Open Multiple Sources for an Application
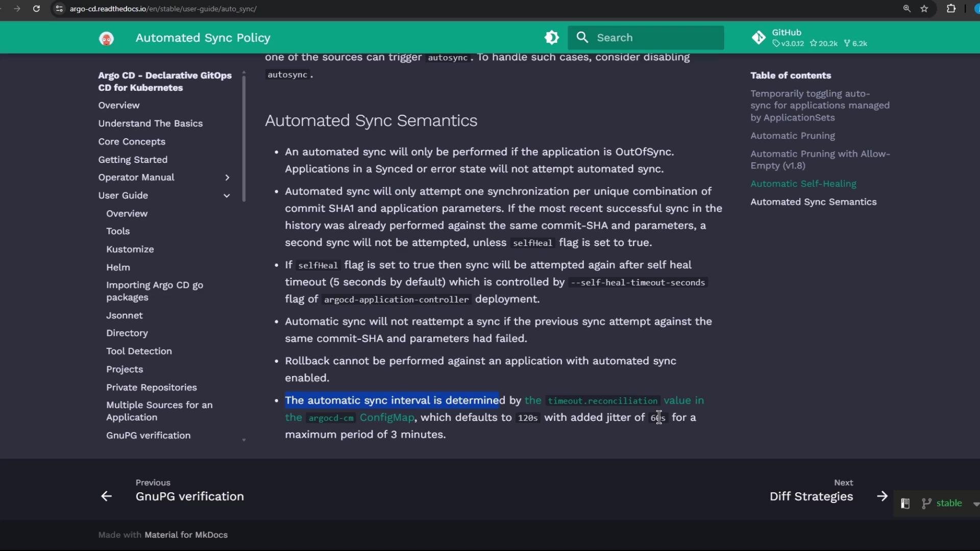This screenshot has width=980, height=551. pyautogui.click(x=159, y=411)
